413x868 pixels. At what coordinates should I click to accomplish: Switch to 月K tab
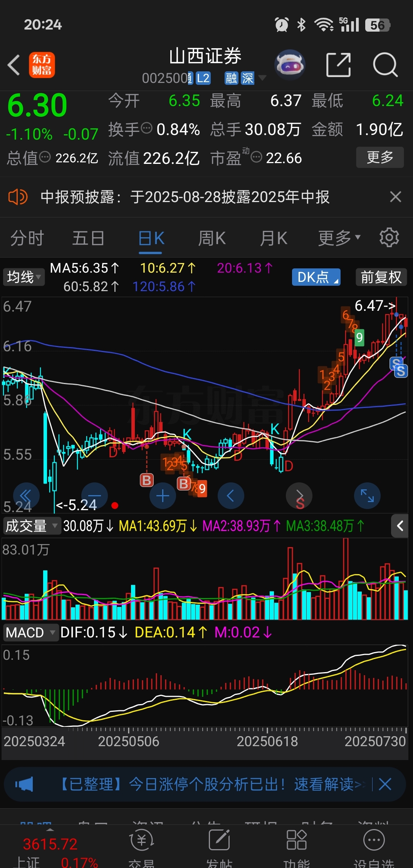pyautogui.click(x=274, y=238)
